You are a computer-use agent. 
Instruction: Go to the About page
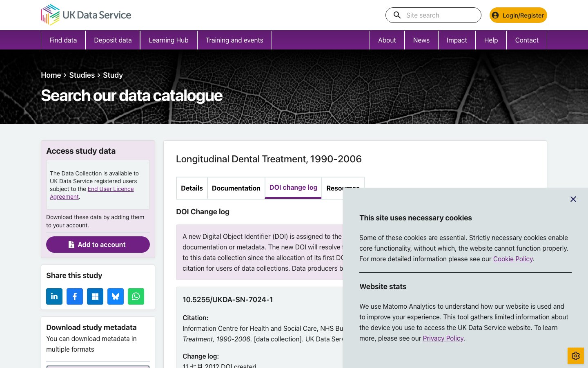387,40
